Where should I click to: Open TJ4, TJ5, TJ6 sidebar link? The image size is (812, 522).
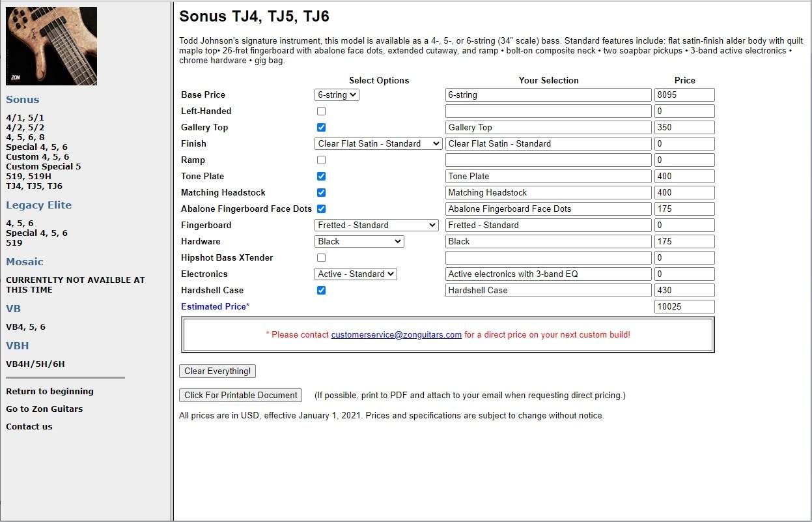click(35, 186)
